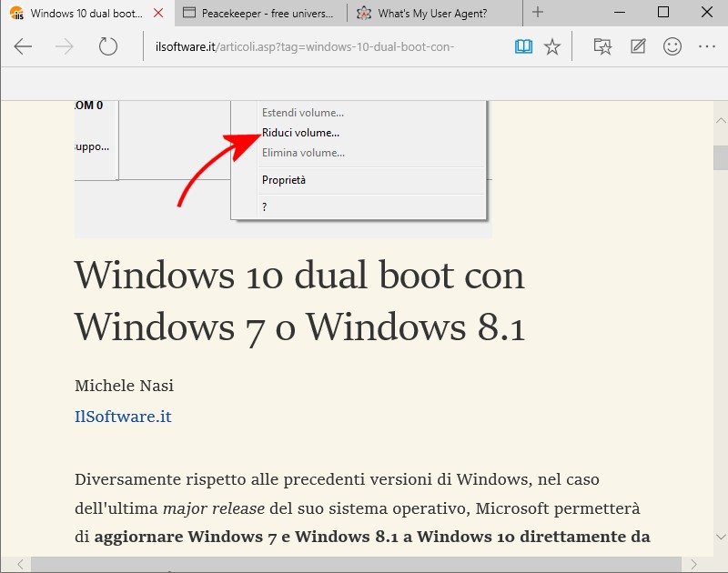Add page to favorites star
The image size is (728, 573).
click(x=552, y=46)
